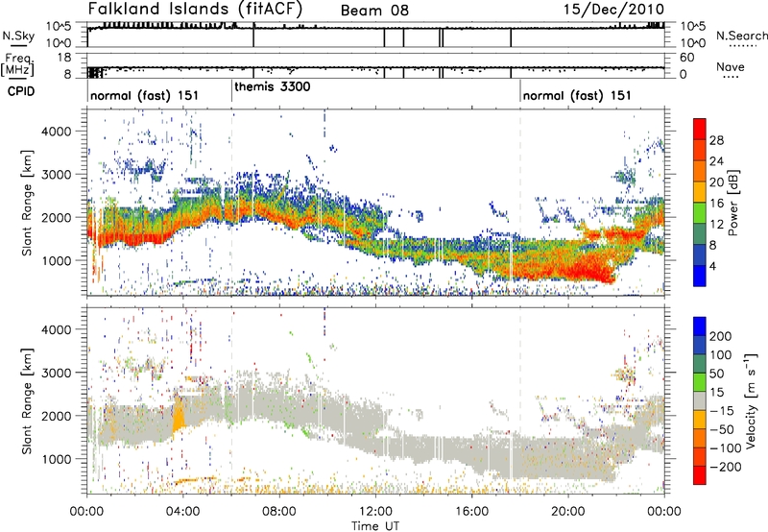Click the later 'normal (fast) 151' label after themis
The width and height of the screenshot is (768, 532).
pos(577,95)
